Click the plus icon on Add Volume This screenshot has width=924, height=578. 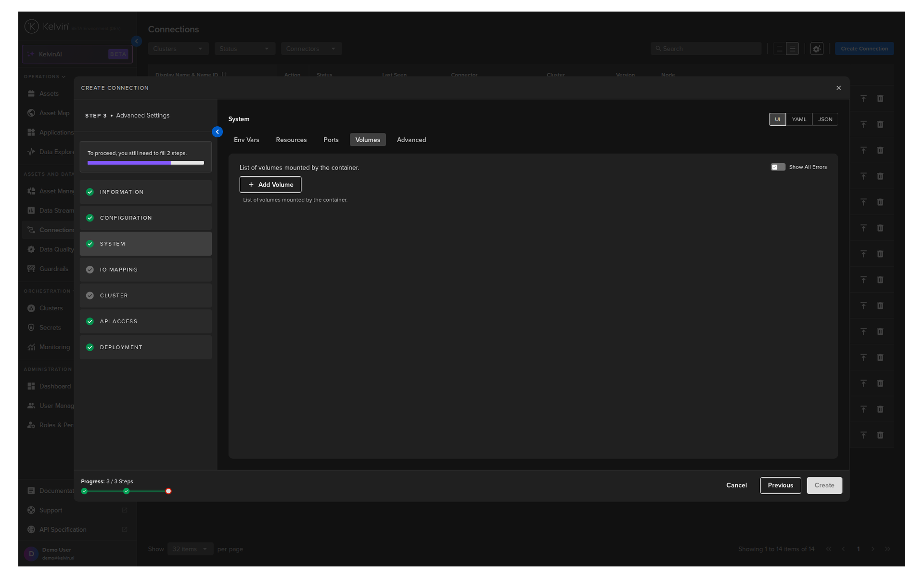(251, 184)
